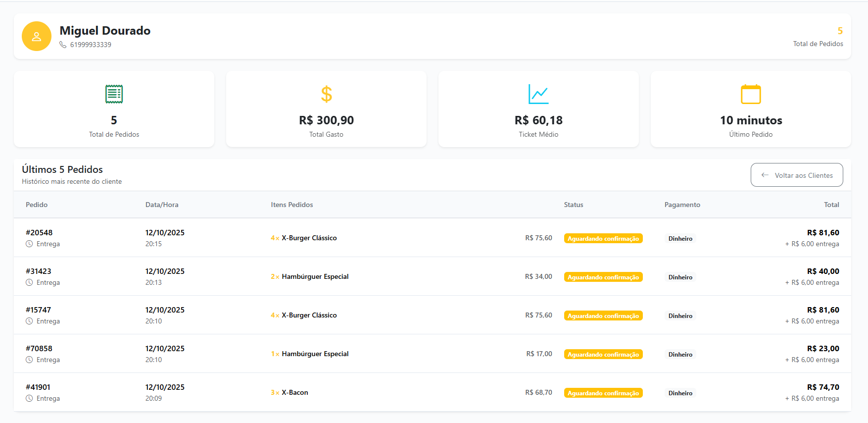Click the green receipt icon for Total de Pedidos

click(x=114, y=94)
